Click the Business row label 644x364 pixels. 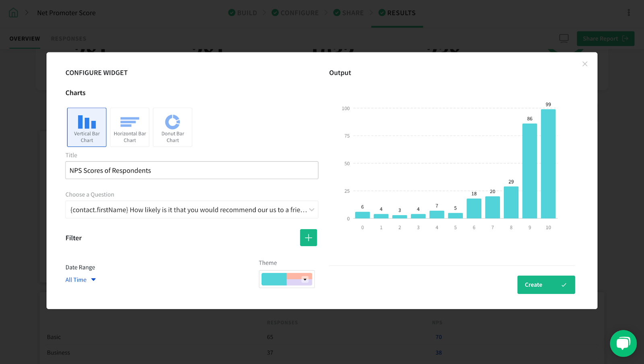pos(58,353)
